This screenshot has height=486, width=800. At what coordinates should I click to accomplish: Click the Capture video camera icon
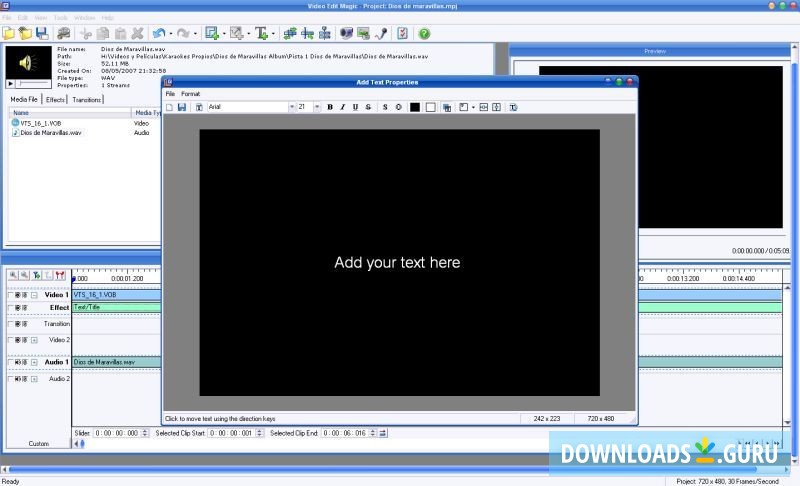pos(346,34)
